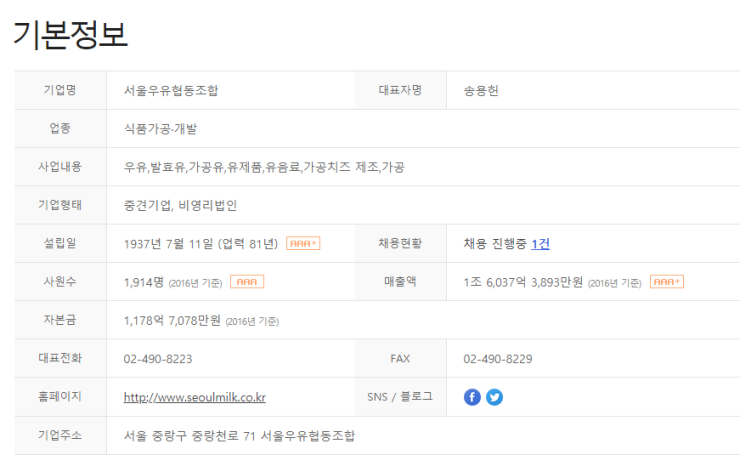Click the '자본금' row label

[60, 320]
